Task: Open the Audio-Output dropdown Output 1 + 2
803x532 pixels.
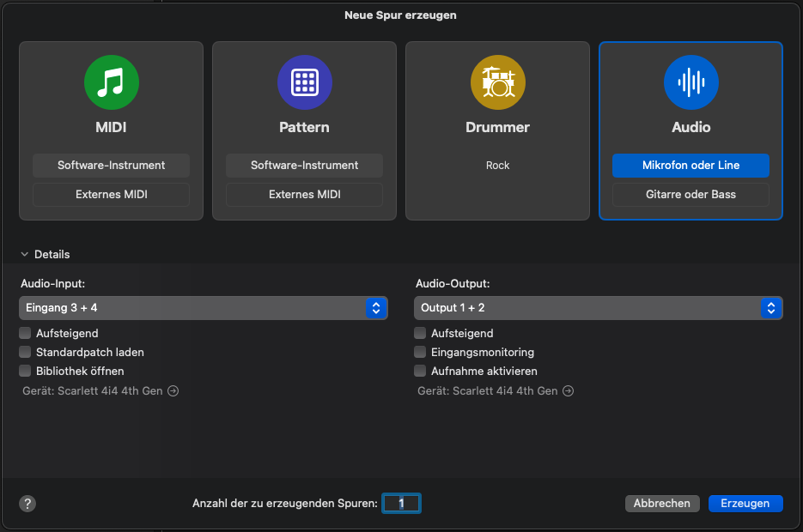Action: coord(598,307)
